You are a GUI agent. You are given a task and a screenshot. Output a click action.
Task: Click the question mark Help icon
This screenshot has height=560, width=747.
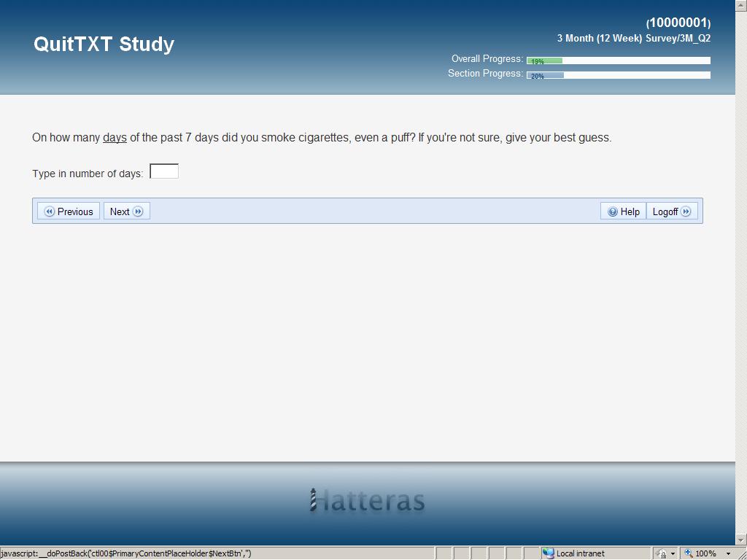coord(613,211)
